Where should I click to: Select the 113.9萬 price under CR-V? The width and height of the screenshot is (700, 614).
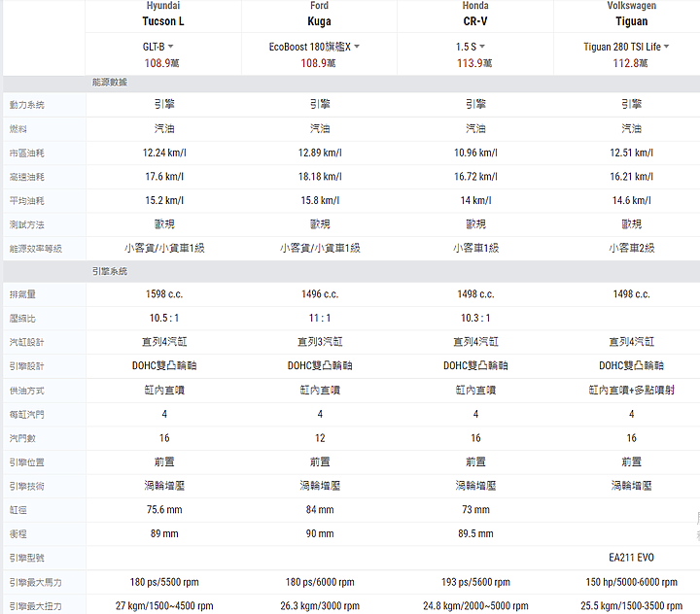[x=474, y=63]
